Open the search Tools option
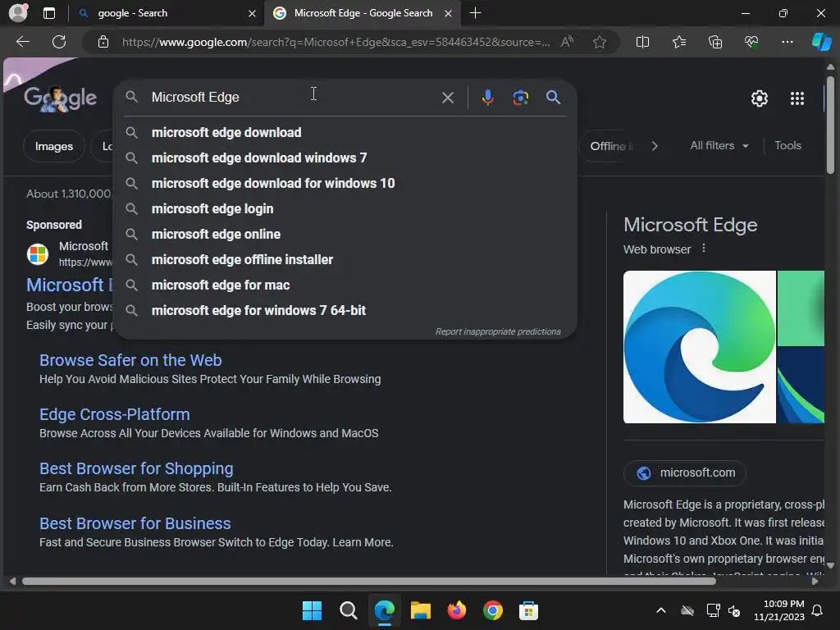The height and width of the screenshot is (630, 840). [787, 146]
